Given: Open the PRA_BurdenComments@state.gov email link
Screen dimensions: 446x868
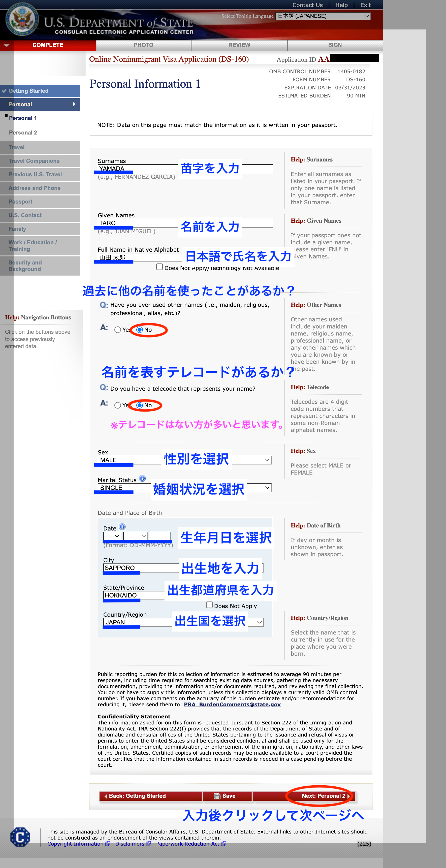Looking at the screenshot, I should point(232,705).
